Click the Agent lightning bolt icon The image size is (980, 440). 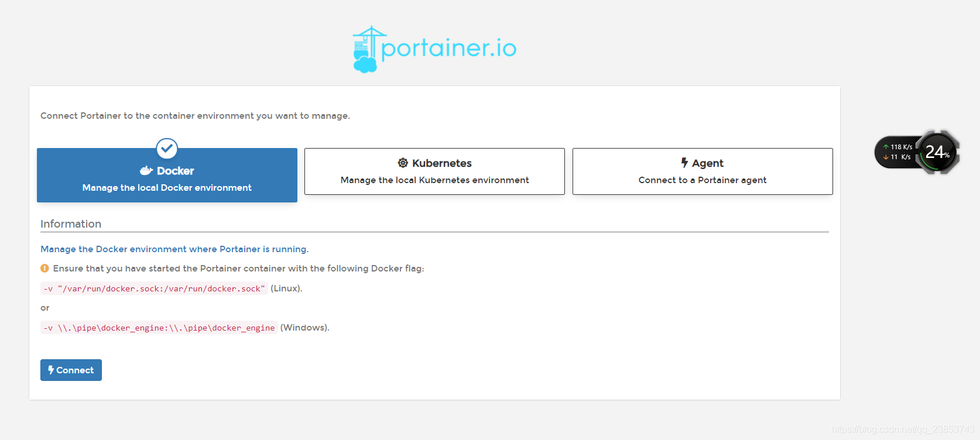(684, 163)
